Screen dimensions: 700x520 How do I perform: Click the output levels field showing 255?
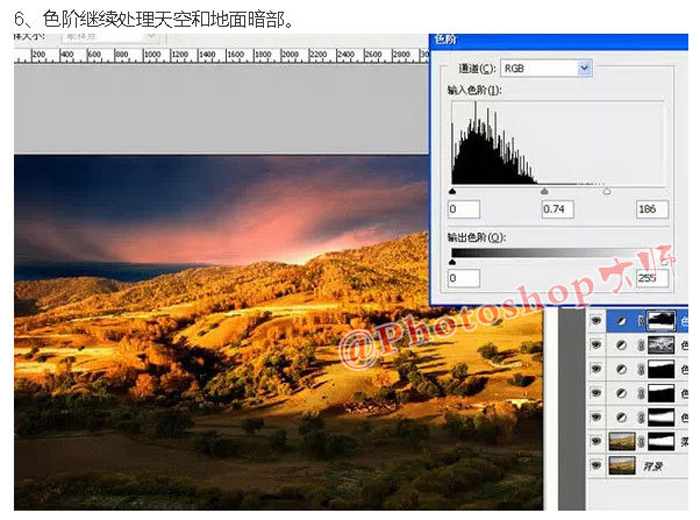651,276
